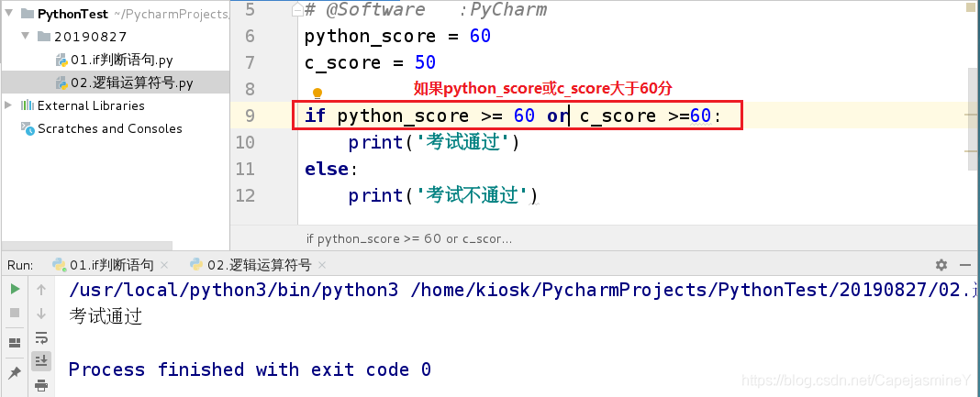Collapse the PythonTest project root
Image resolution: width=980 pixels, height=397 pixels.
click(9, 13)
